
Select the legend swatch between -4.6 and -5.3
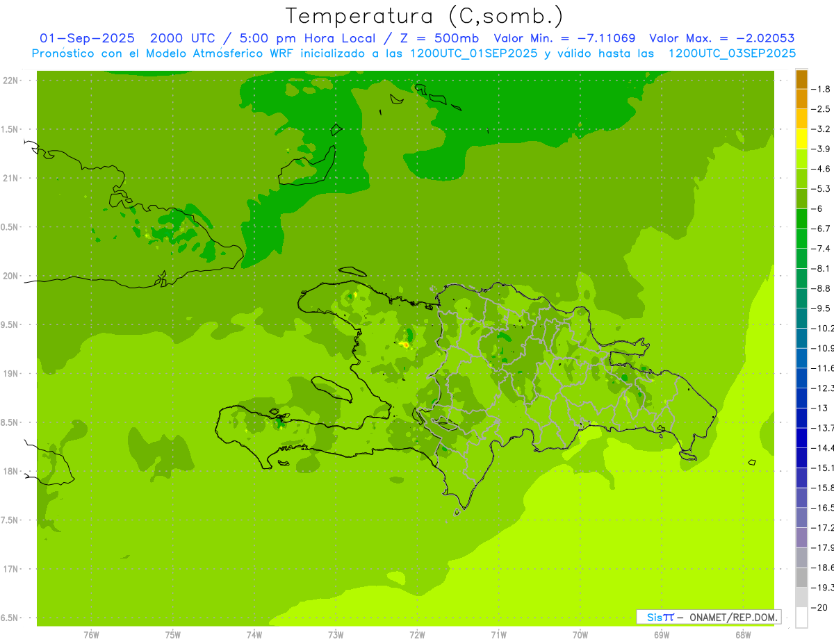click(801, 179)
